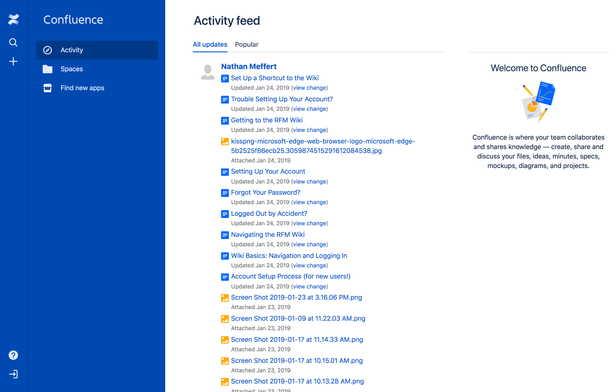
Task: Open Screen Shot 2019-01-23 at 3.16.06 PM.png
Action: click(297, 298)
